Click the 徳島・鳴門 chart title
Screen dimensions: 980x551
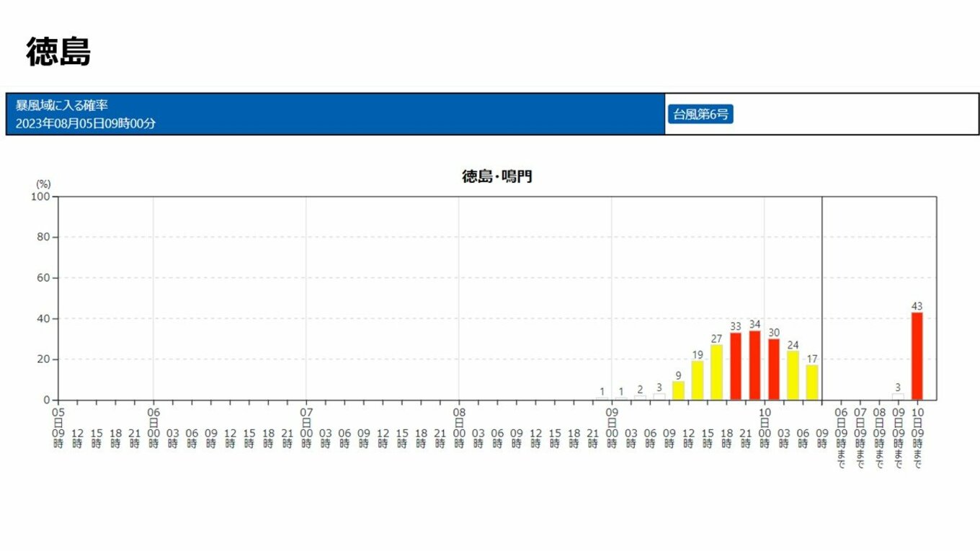pyautogui.click(x=496, y=176)
